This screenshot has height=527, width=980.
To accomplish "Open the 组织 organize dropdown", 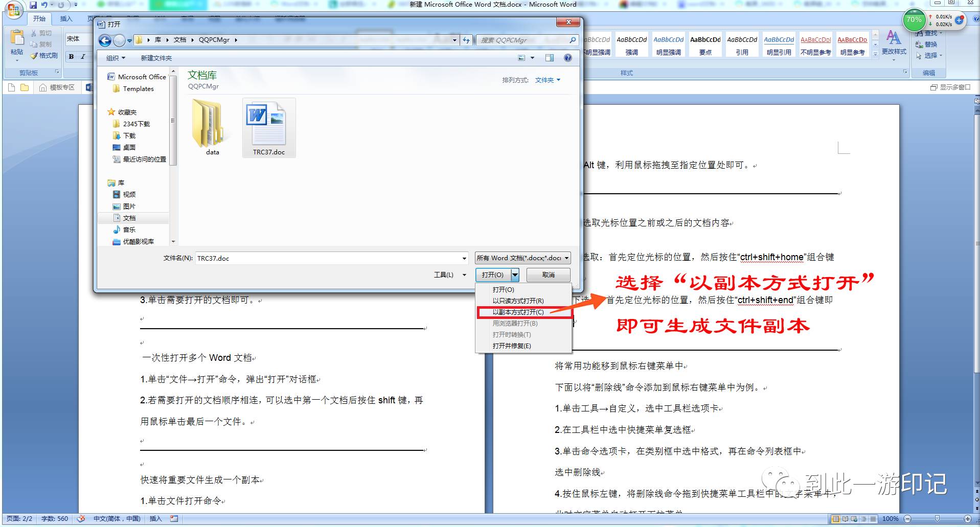I will point(116,58).
